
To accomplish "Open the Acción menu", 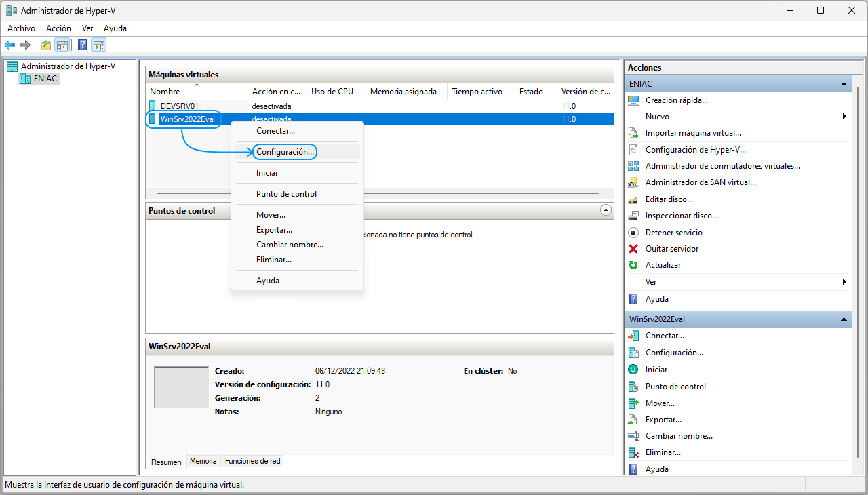I will (58, 28).
